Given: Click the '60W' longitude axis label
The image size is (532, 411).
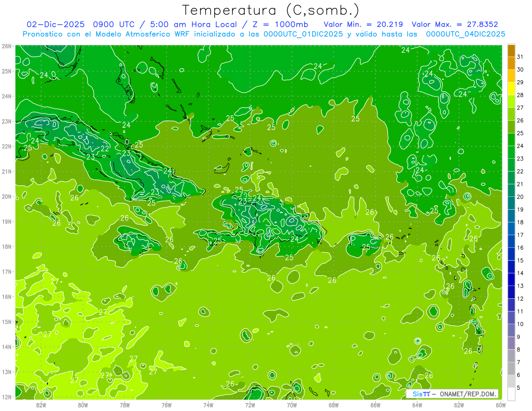Looking at the screenshot, I should click(501, 405).
